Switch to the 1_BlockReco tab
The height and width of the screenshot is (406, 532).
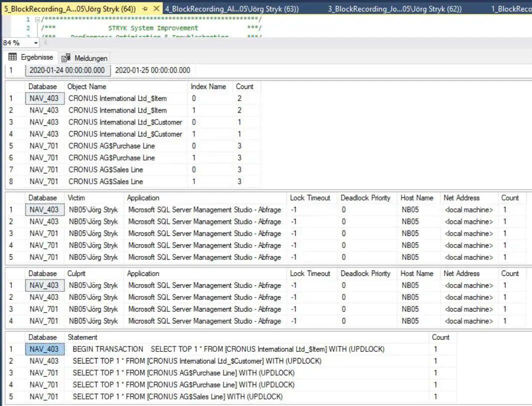point(511,9)
